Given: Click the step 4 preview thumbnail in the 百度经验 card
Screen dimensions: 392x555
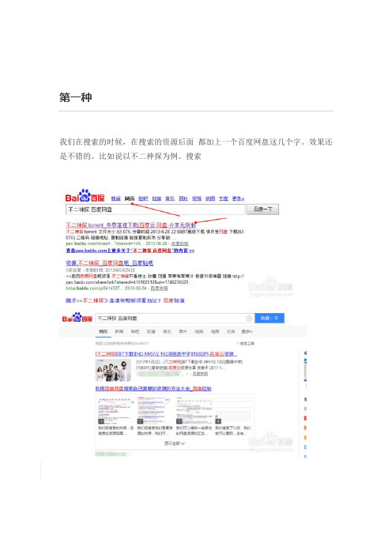Looking at the screenshot, I should click(x=233, y=410).
